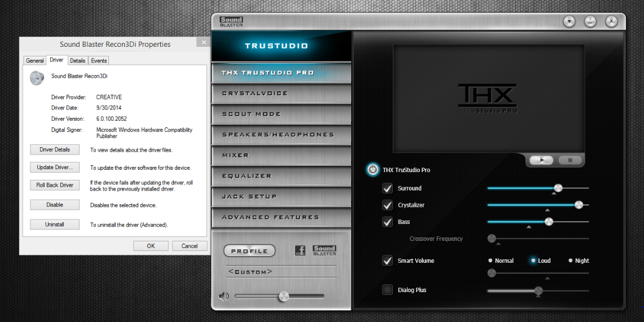Toggle the Surround checkbox
This screenshot has width=644, height=322.
[387, 188]
